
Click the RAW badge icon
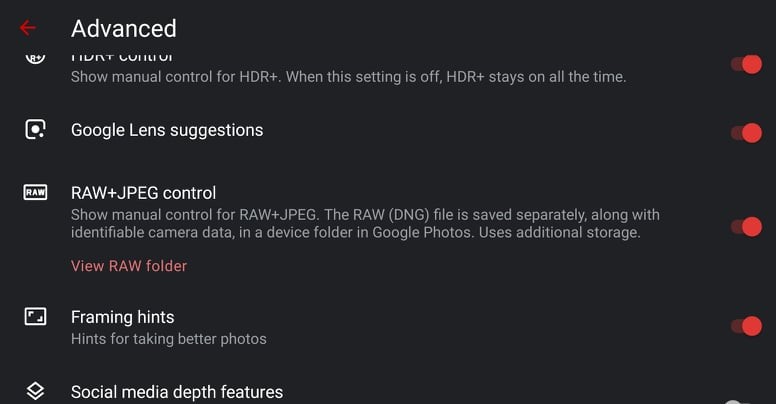click(x=35, y=192)
